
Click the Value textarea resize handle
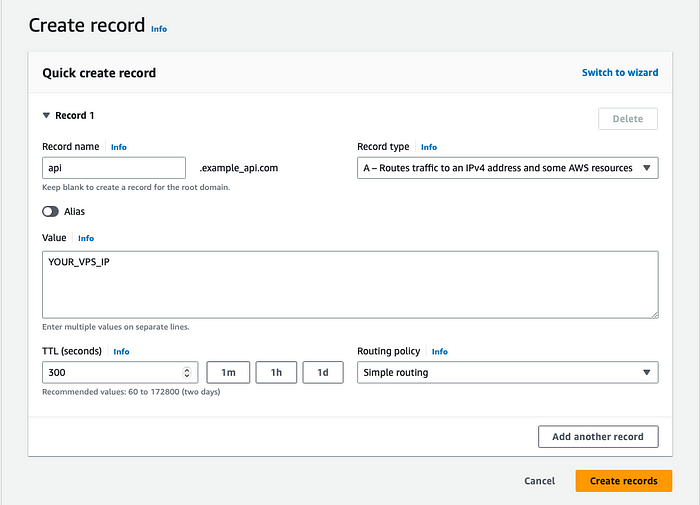tap(654, 314)
